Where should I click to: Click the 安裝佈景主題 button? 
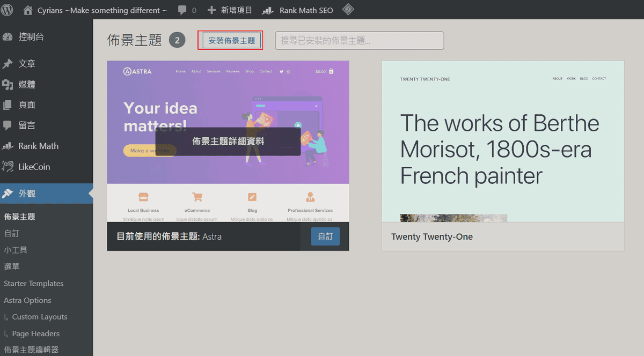point(232,41)
